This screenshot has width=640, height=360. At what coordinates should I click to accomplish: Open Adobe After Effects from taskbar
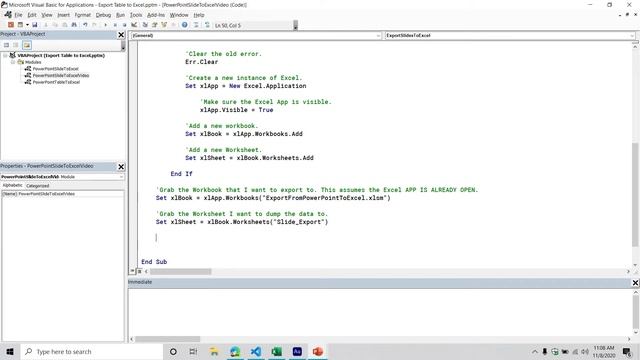297,351
